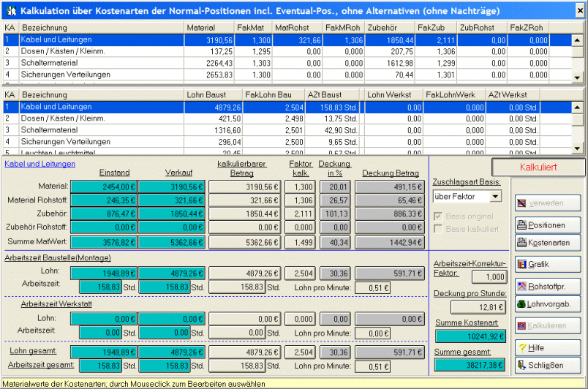Select Dosen / Kästen / Kleinm. Lohn row
Viewport: 588px width, 389px height.
tap(287, 118)
